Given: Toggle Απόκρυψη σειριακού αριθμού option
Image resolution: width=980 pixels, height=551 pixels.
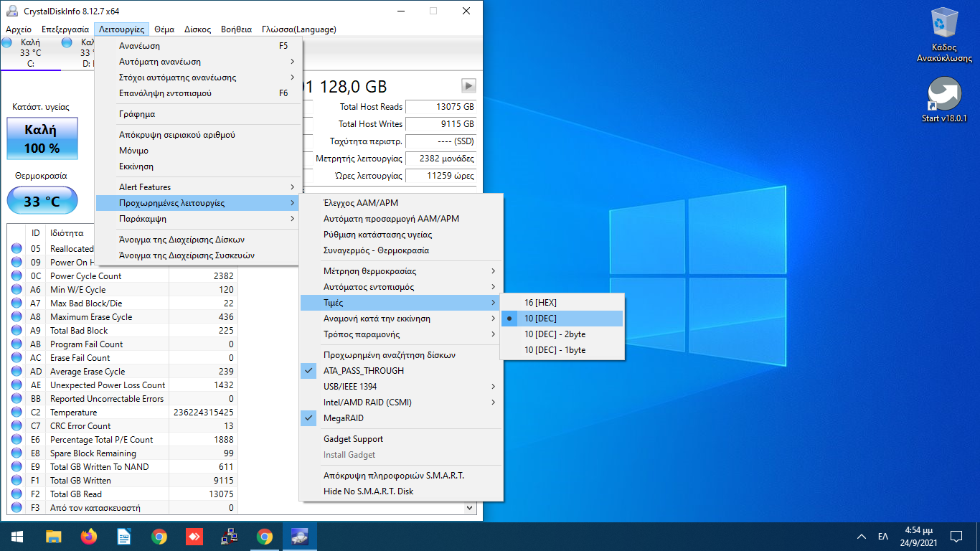Looking at the screenshot, I should click(198, 135).
